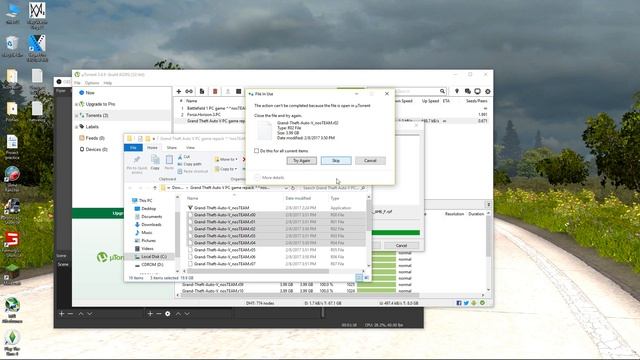Click the Facebook icon in uTorrent status bar
This screenshot has width=640, height=360.
459,303
